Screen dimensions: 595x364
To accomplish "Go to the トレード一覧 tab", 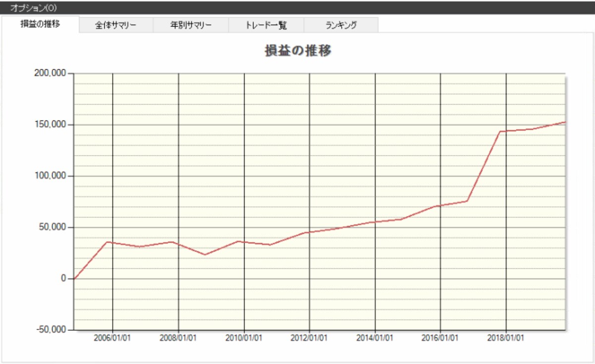I will pyautogui.click(x=266, y=25).
